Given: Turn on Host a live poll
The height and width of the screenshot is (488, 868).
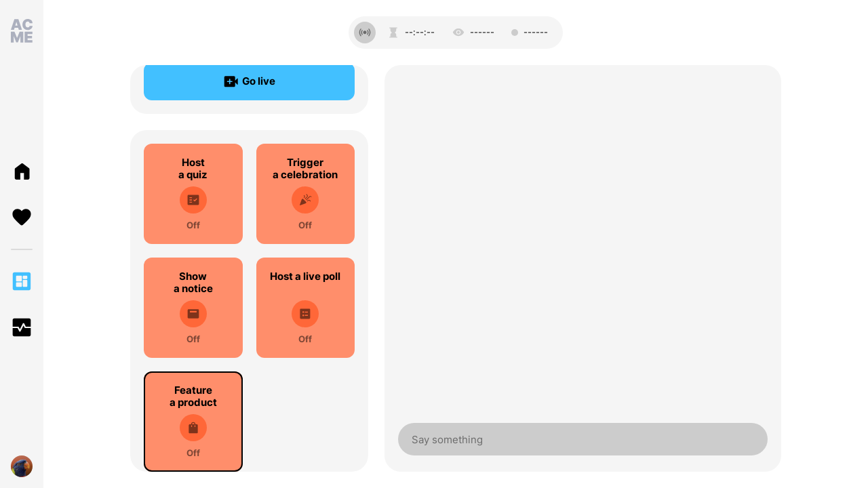Looking at the screenshot, I should pos(305,308).
